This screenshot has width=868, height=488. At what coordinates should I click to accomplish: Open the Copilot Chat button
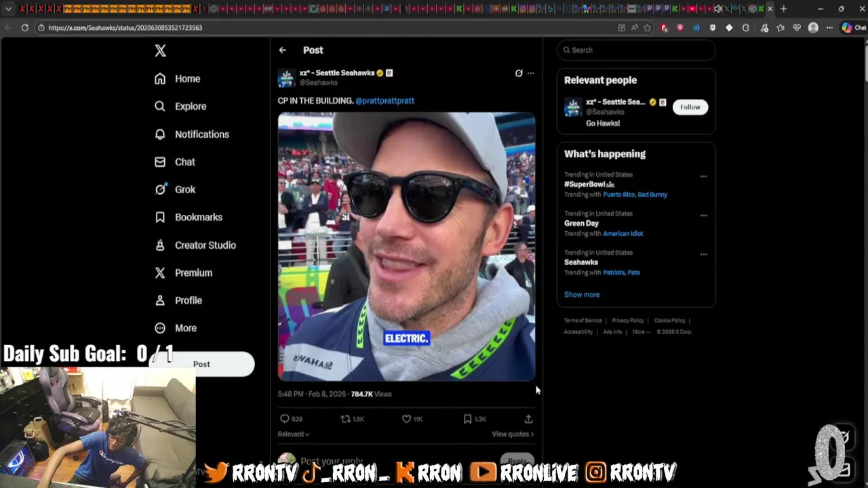tap(854, 28)
